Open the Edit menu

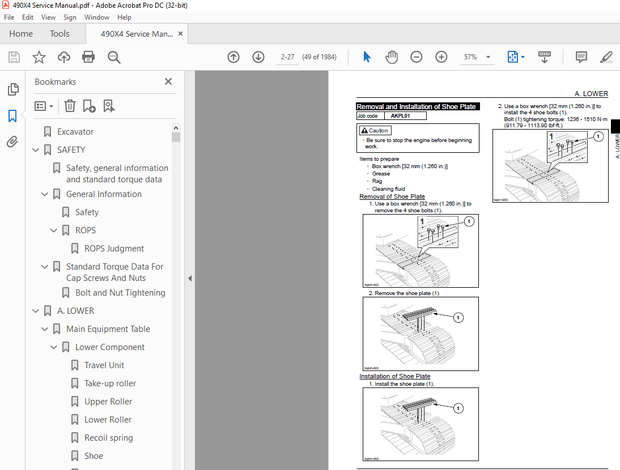click(27, 17)
